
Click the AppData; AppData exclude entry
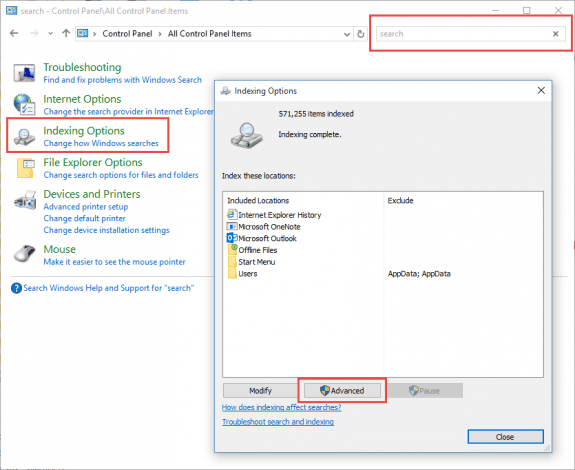point(419,274)
